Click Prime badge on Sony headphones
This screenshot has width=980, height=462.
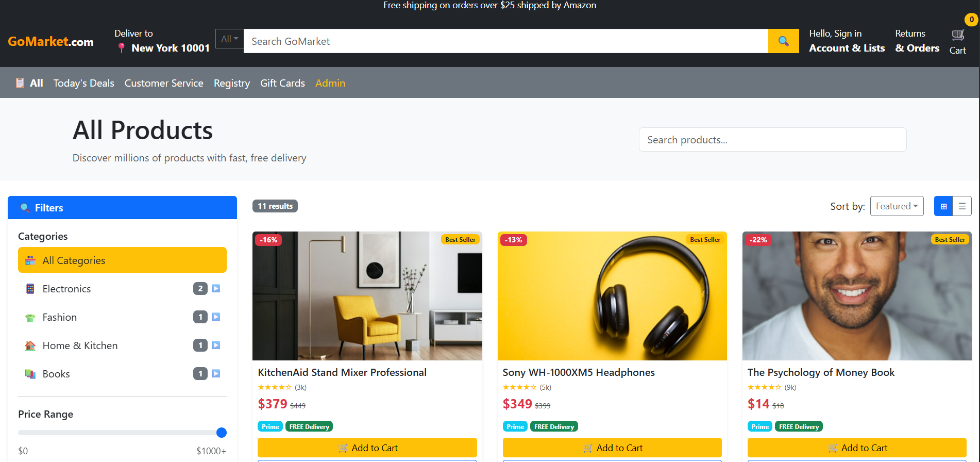pyautogui.click(x=515, y=426)
